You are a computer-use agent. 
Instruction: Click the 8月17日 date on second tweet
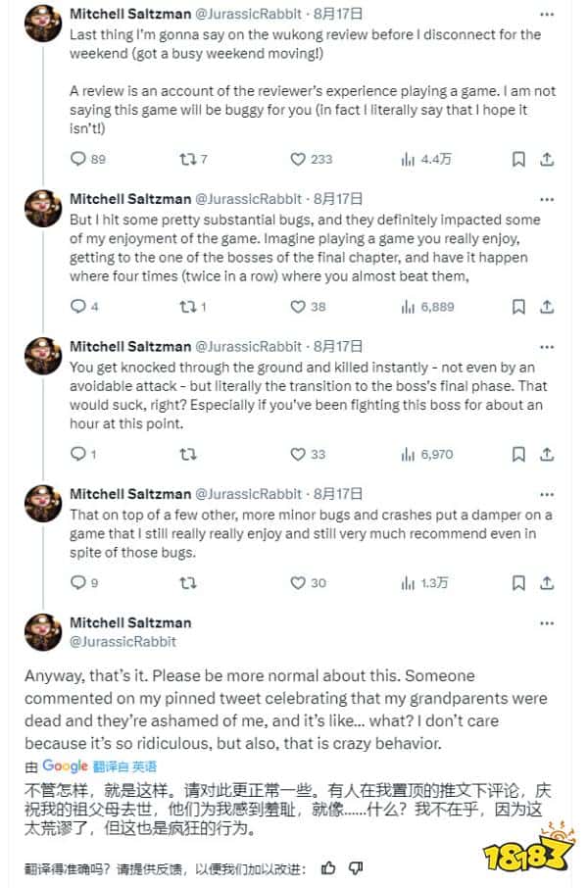(x=339, y=198)
